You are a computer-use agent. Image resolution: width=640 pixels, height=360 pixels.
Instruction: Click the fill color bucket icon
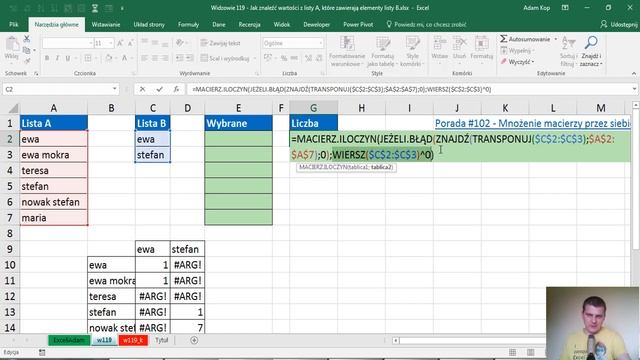point(109,58)
